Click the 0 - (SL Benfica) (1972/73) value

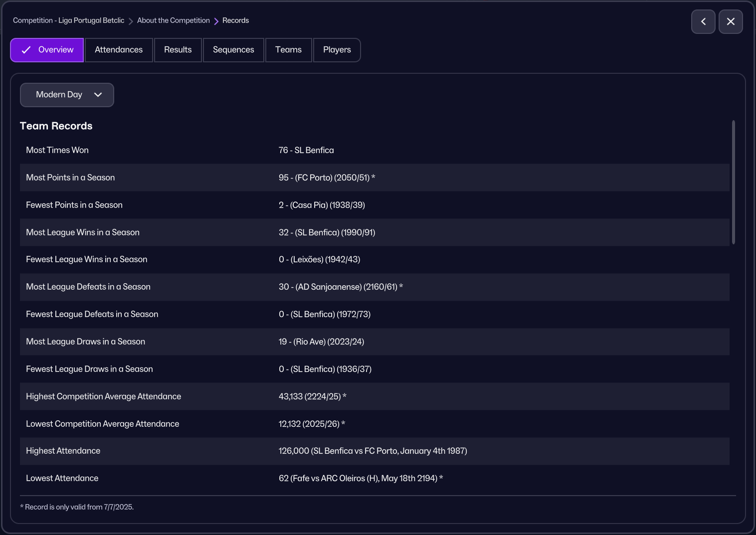pos(325,314)
